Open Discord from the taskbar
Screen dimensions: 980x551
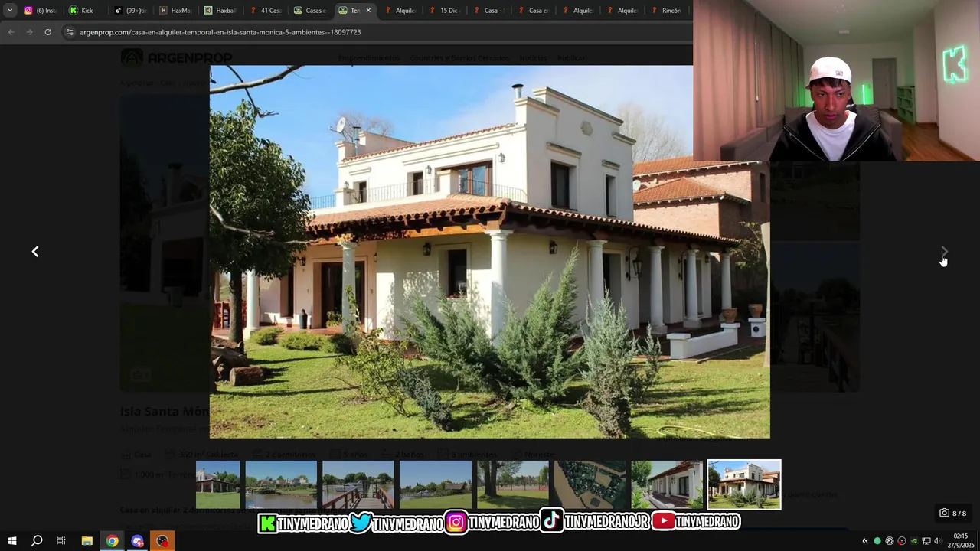click(137, 541)
